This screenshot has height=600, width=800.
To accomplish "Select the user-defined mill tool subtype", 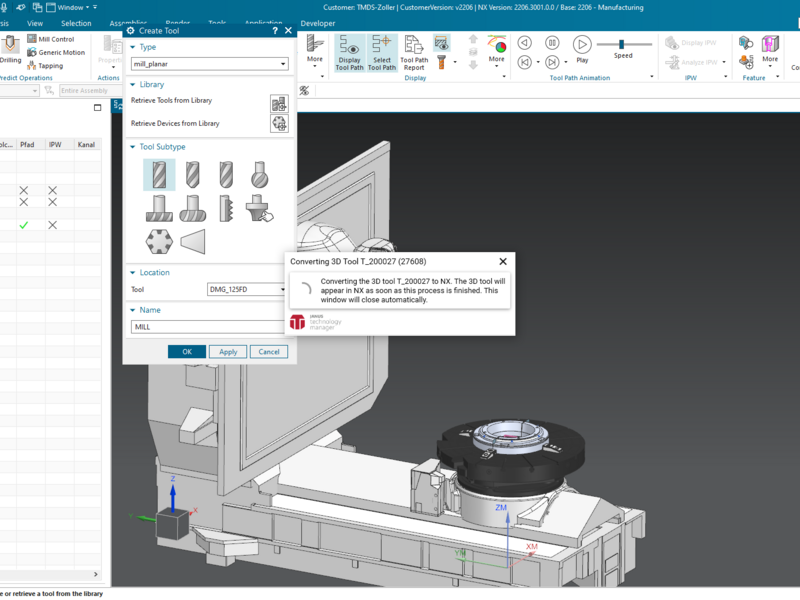I will [x=259, y=208].
